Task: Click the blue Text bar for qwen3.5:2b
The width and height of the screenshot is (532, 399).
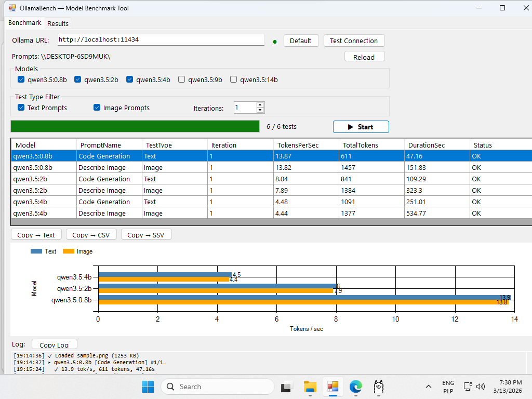Action: (217, 286)
